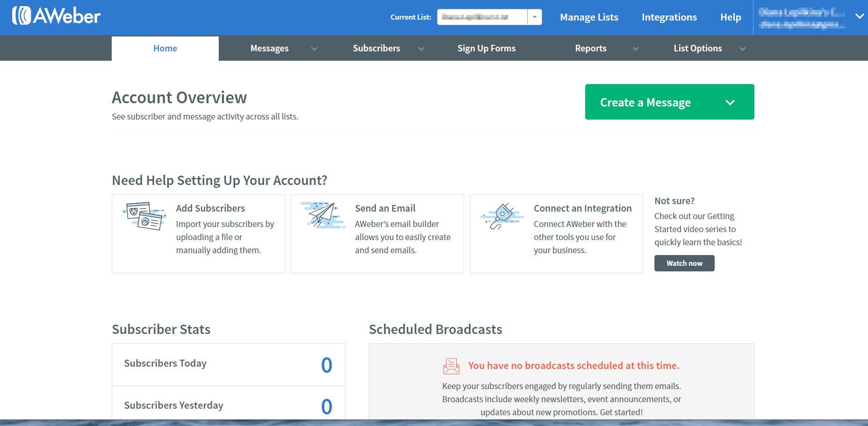Expand the Messages menu chevron

click(x=314, y=49)
